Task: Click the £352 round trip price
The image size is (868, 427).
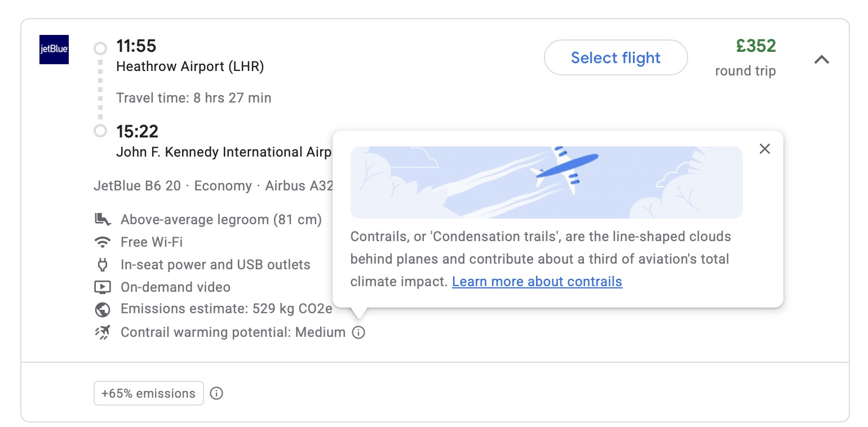Action: point(756,46)
